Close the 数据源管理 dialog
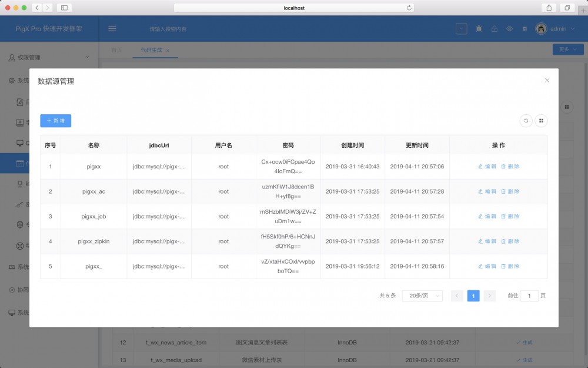The image size is (588, 368). pos(547,80)
